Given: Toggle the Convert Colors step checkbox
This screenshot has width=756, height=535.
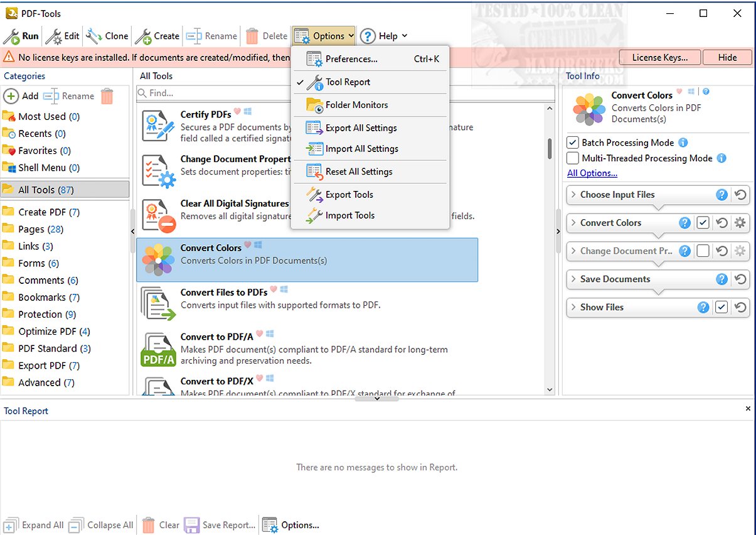Looking at the screenshot, I should pos(703,223).
